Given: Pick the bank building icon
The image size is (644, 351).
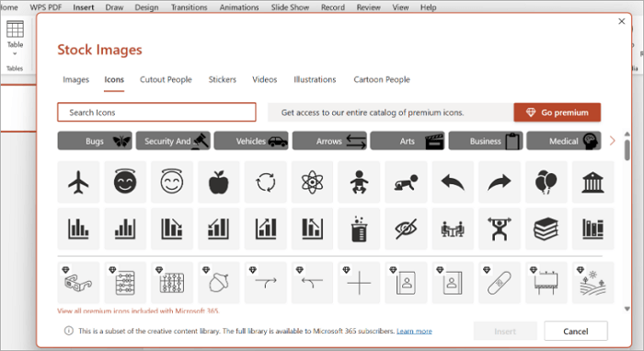Looking at the screenshot, I should (592, 181).
